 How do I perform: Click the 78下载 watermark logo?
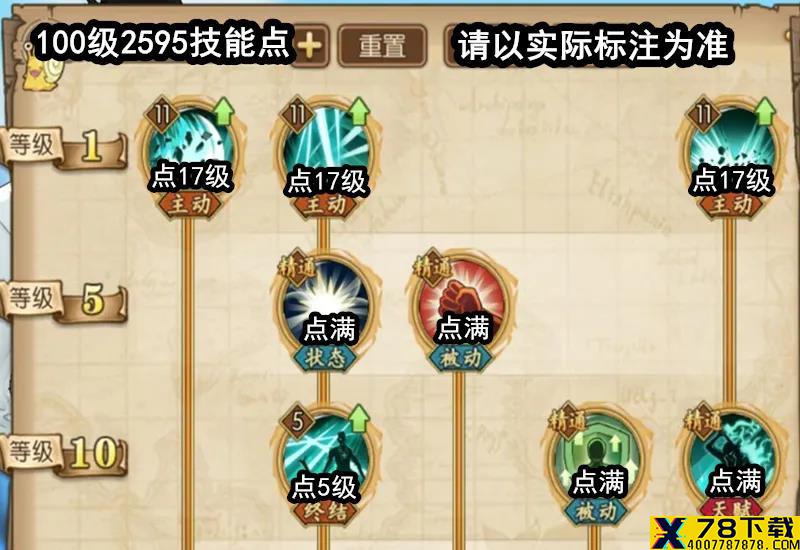tap(725, 533)
